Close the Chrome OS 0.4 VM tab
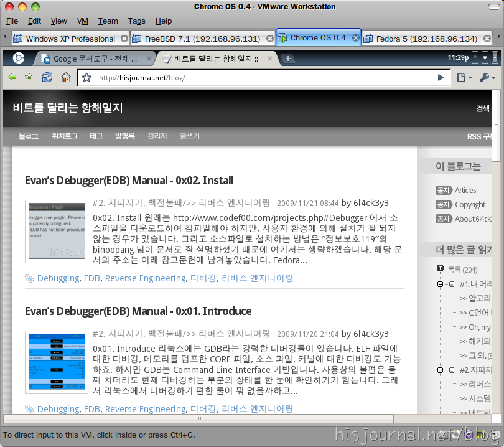 [355, 38]
